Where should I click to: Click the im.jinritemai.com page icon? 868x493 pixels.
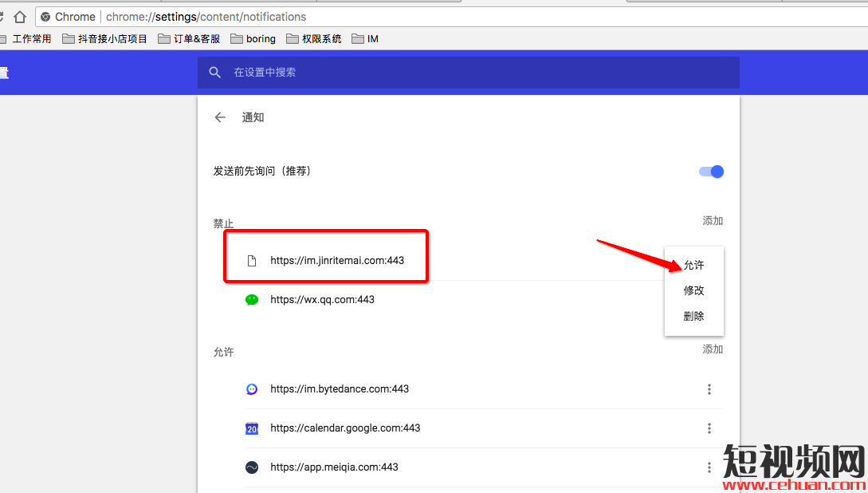pyautogui.click(x=252, y=261)
